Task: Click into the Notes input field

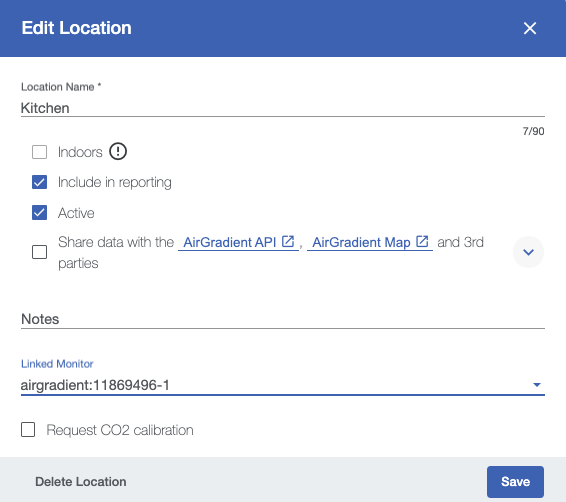Action: tap(283, 319)
